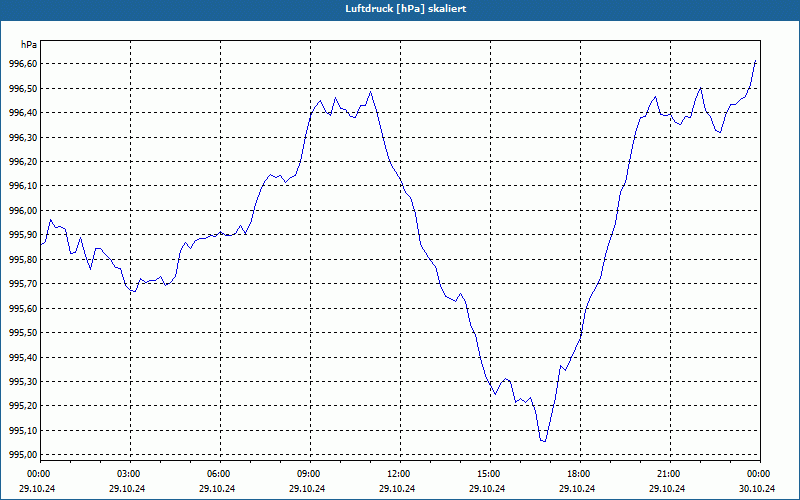Click the 995,60 axis value
The image size is (800, 500).
[23, 308]
